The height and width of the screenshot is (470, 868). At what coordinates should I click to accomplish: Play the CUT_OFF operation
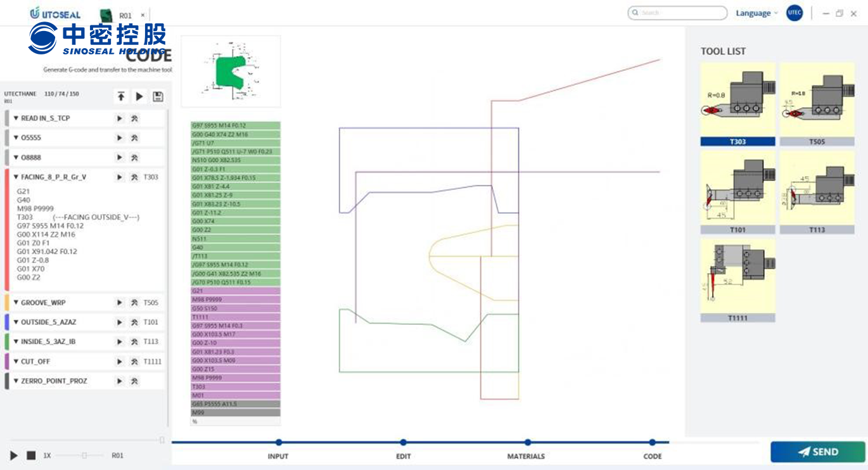click(119, 362)
